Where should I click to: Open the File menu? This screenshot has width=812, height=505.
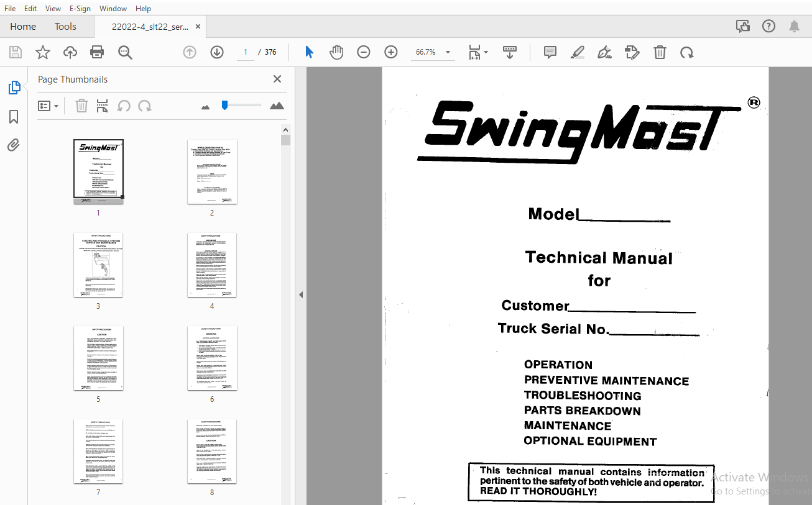point(10,9)
